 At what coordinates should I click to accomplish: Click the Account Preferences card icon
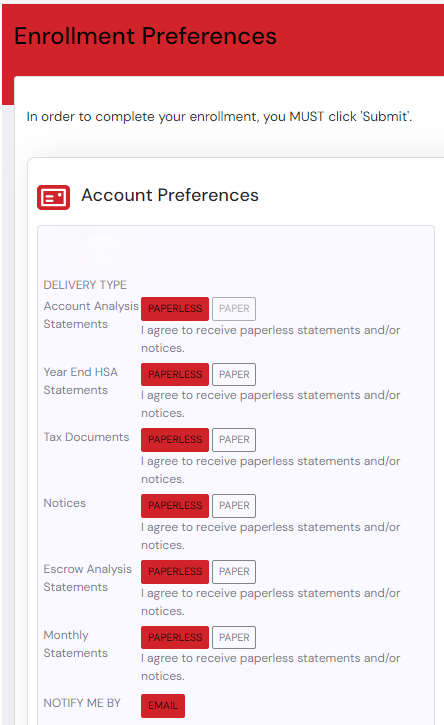click(54, 197)
